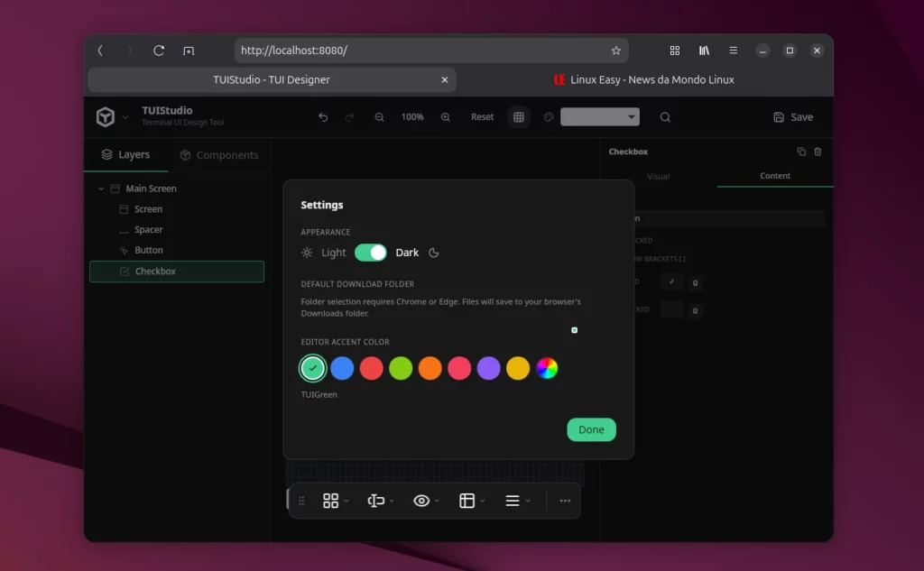Click the duplicate icon in Checkbox panel
The width and height of the screenshot is (924, 571).
pos(801,152)
